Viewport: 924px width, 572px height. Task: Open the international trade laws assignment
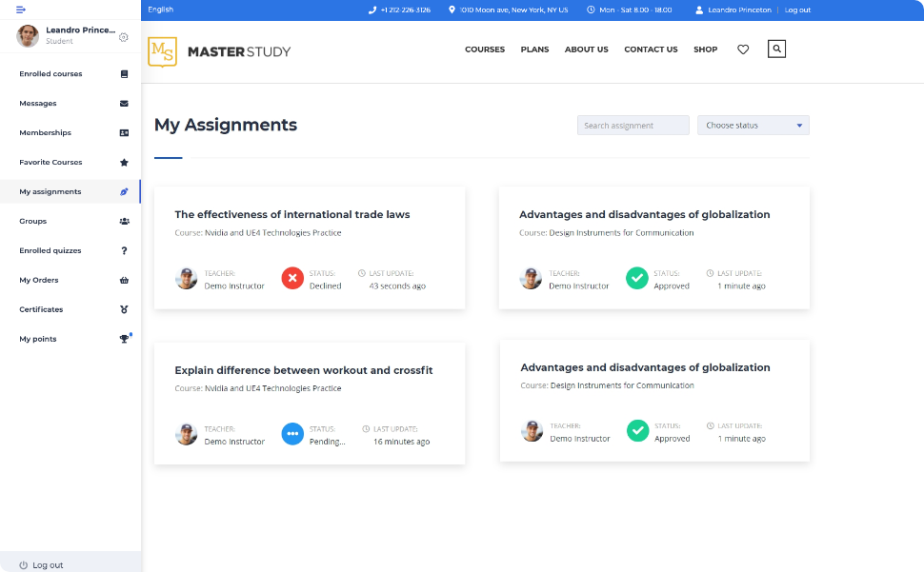(x=292, y=215)
